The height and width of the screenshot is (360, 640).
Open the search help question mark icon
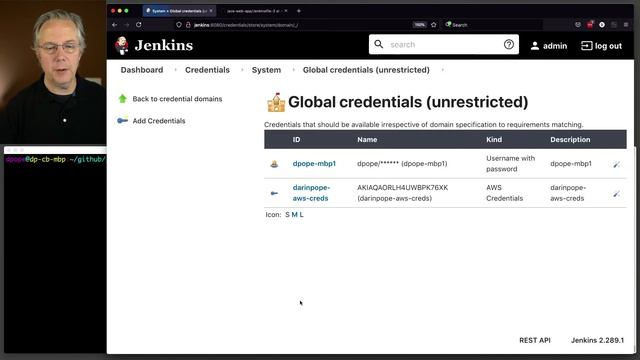tap(509, 44)
